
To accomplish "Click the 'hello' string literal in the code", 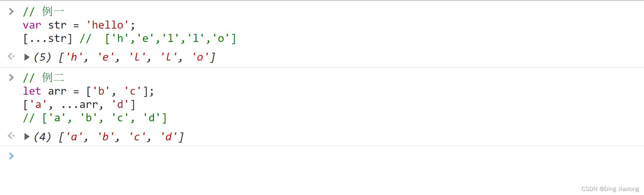I will (x=108, y=25).
